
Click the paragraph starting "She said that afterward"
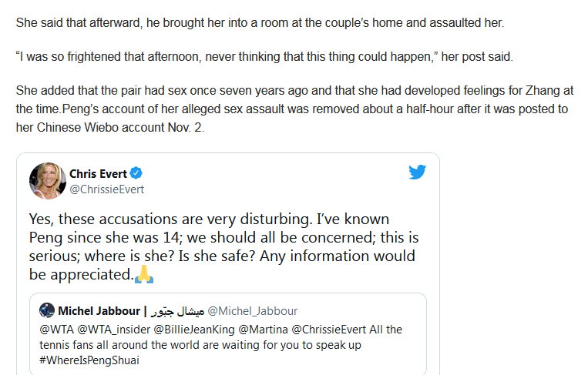[x=259, y=22]
